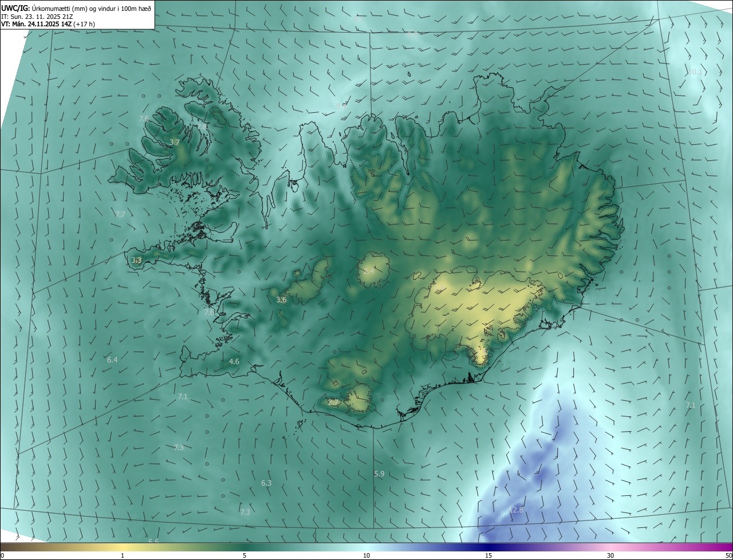Screen dimensions: 733x560
Task: Click the 3.7 value label on the map
Action: pos(175,142)
